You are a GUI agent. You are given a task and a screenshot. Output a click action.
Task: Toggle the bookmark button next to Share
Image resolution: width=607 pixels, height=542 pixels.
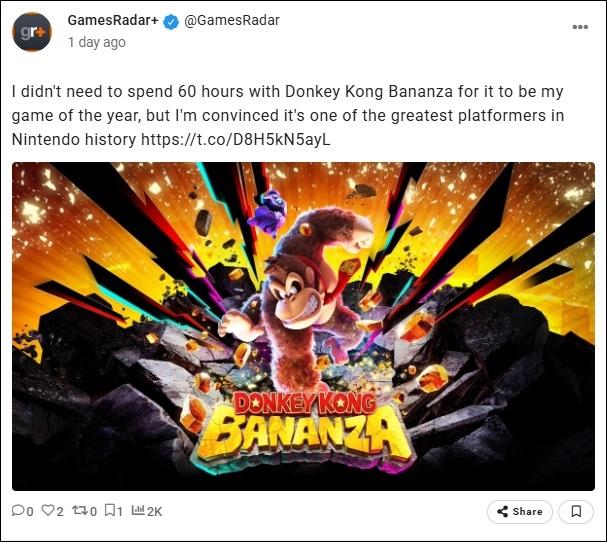pyautogui.click(x=576, y=511)
